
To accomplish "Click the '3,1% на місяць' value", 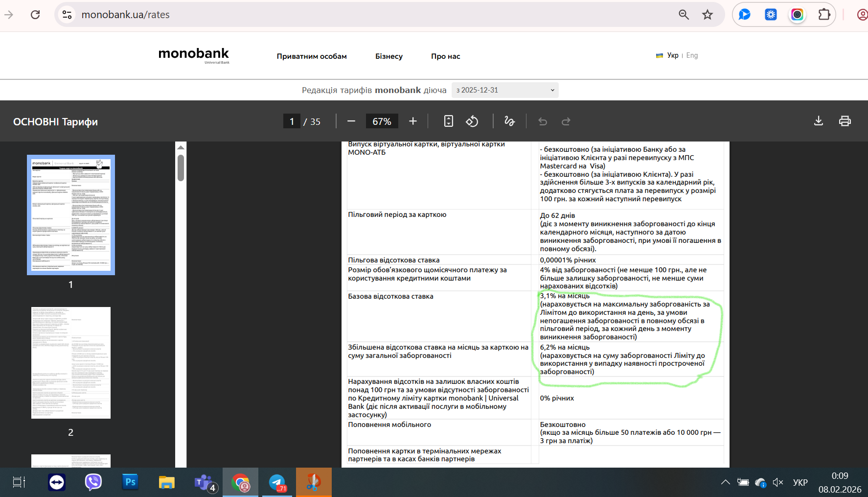I will click(565, 296).
